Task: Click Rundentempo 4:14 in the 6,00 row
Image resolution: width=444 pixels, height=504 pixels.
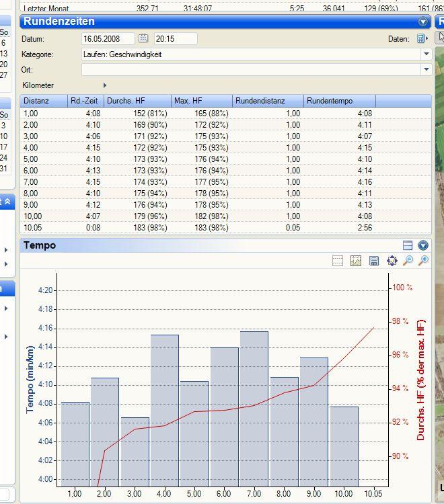Action: pyautogui.click(x=365, y=171)
